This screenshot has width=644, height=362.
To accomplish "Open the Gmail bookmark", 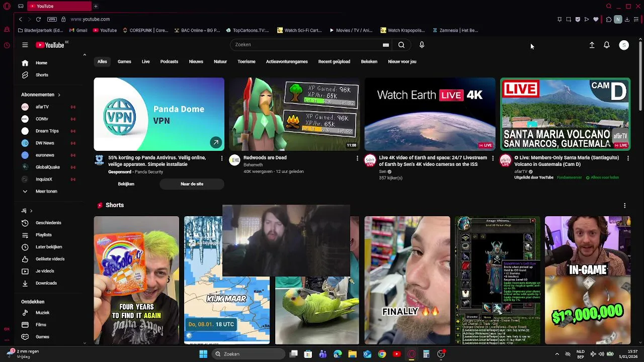I will coord(78,30).
